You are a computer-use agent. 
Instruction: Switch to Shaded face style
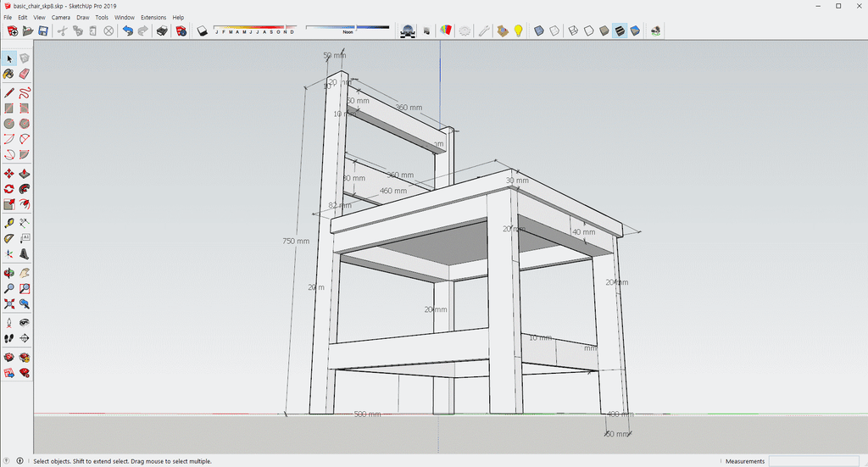tap(604, 31)
